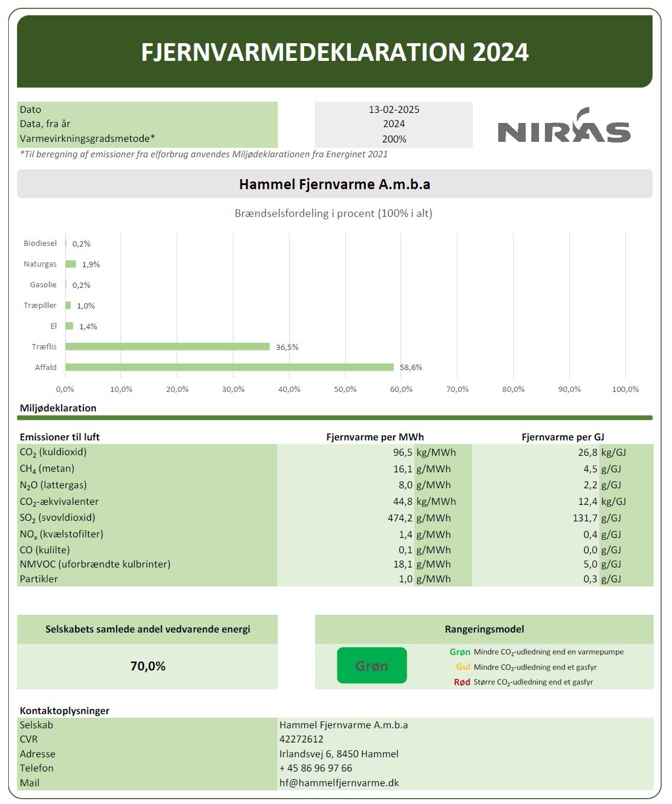Select the date value '13-02-2025'
The height and width of the screenshot is (804, 672).
click(394, 109)
